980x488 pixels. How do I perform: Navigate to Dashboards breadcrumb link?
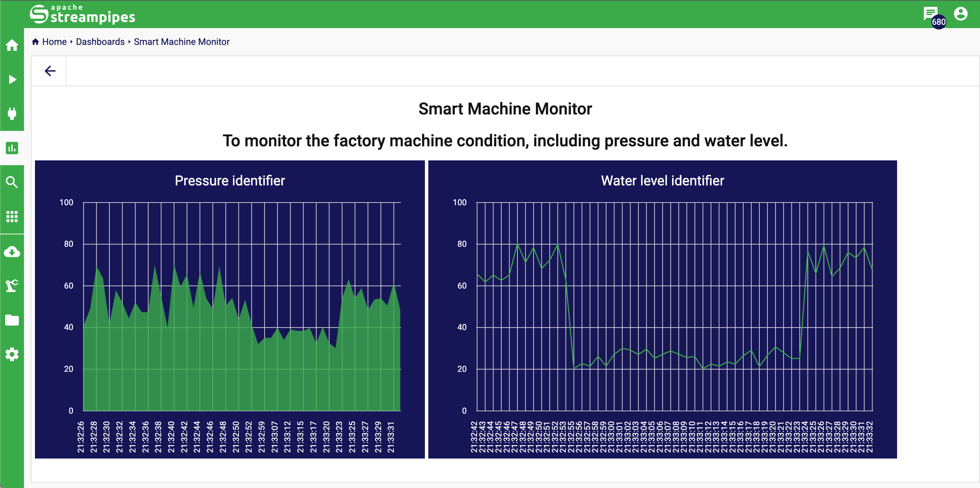pyautogui.click(x=100, y=42)
